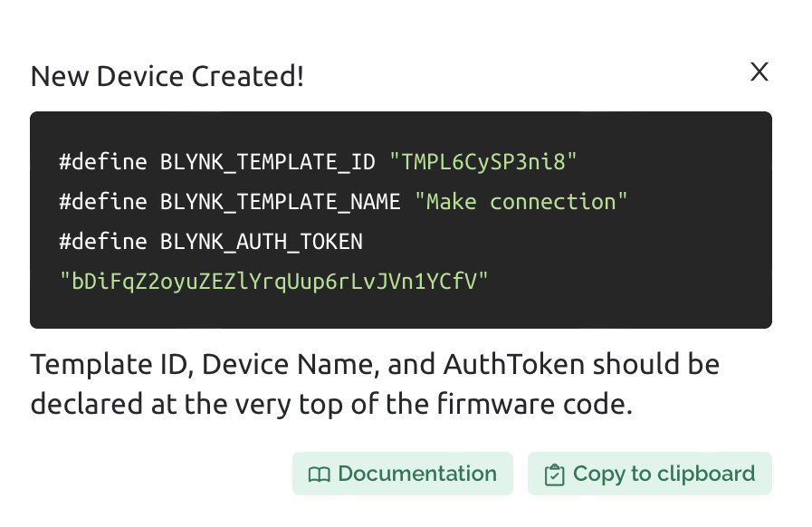This screenshot has width=812, height=527.
Task: Click the #define keyword on the auth token line
Action: (x=102, y=242)
